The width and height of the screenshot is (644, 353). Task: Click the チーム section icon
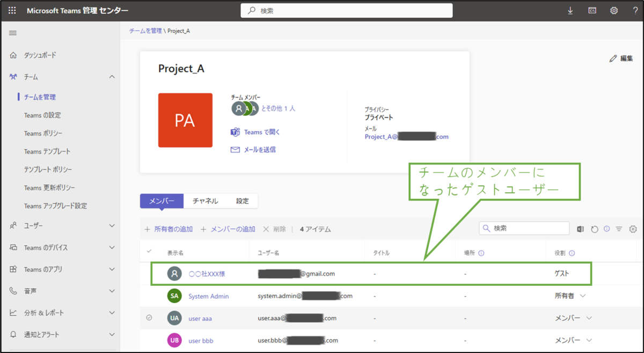tap(13, 77)
